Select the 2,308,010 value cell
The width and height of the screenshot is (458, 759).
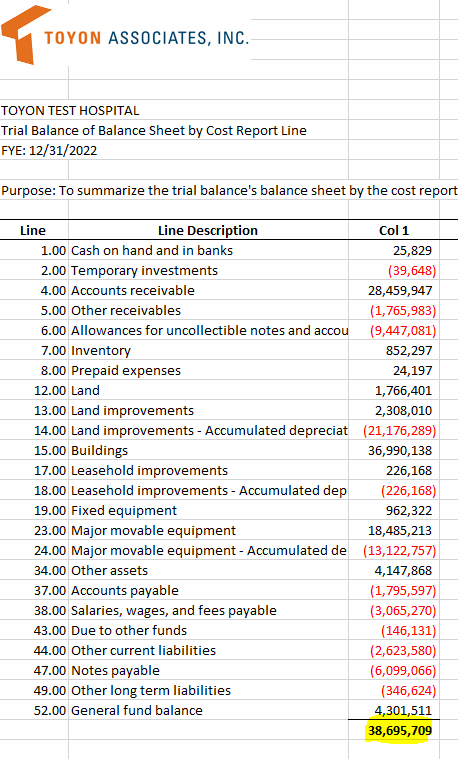coord(394,410)
